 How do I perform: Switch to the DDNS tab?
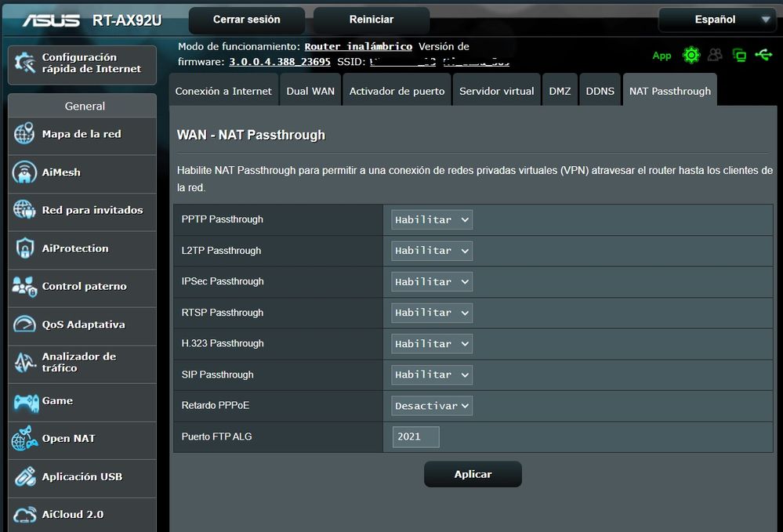(x=600, y=91)
